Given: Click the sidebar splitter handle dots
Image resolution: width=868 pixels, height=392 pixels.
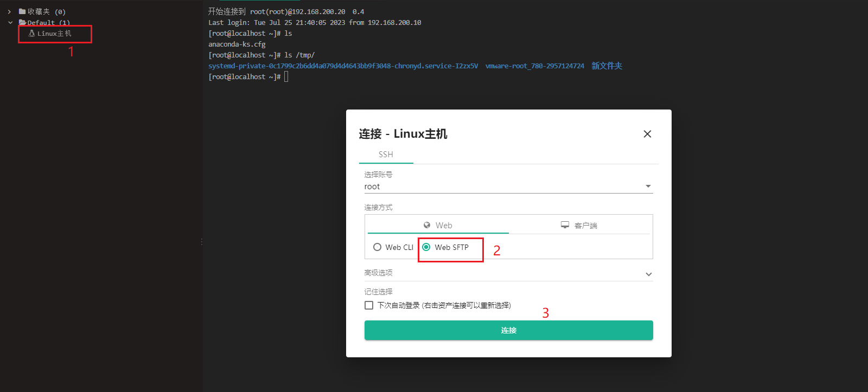Looking at the screenshot, I should (x=202, y=242).
